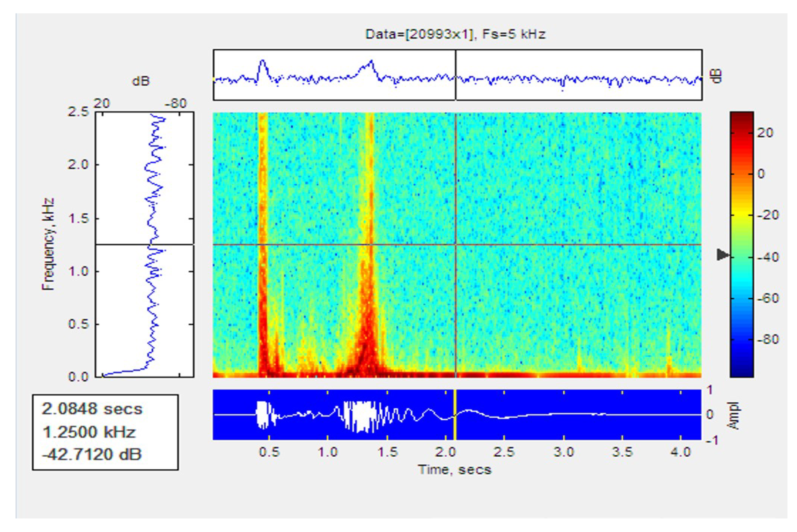Click the Time, secs axis label
The width and height of the screenshot is (797, 532).
455,470
